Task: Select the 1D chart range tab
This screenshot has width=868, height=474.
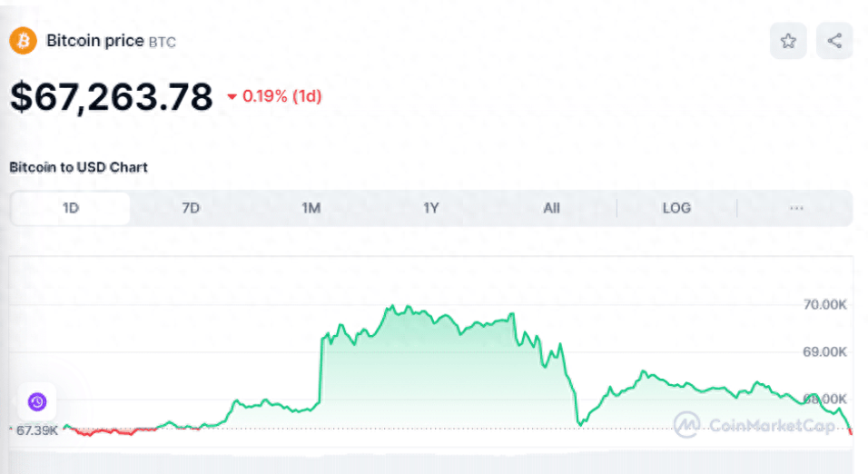Action: click(x=70, y=208)
